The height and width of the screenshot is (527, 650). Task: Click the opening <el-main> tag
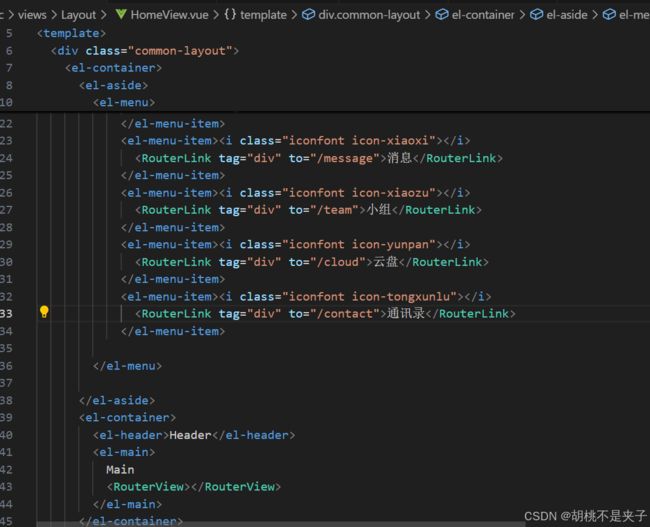pos(124,452)
